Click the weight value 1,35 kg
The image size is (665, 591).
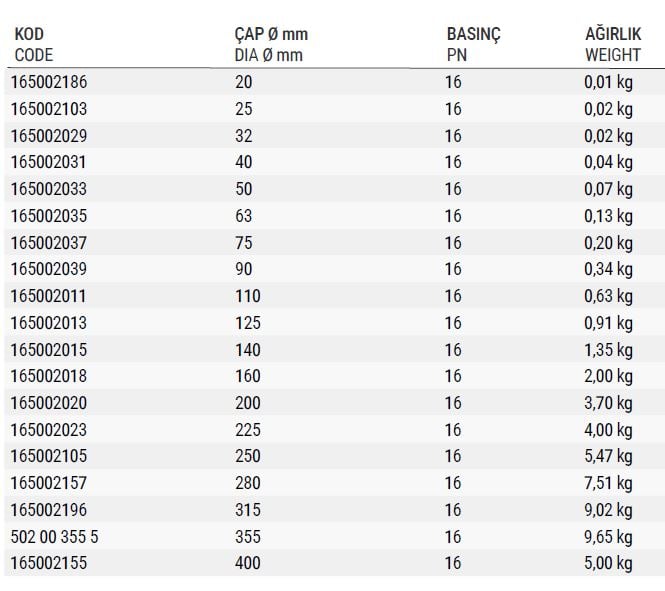[x=609, y=351]
